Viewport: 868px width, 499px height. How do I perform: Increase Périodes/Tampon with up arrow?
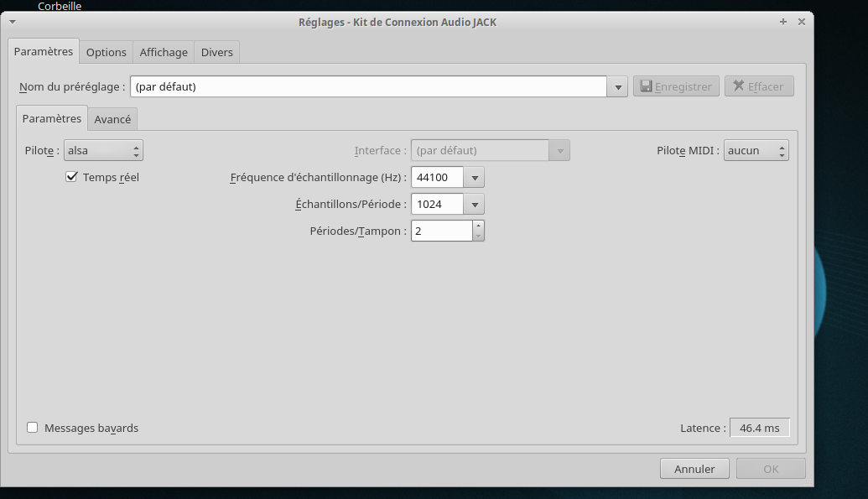pos(478,226)
